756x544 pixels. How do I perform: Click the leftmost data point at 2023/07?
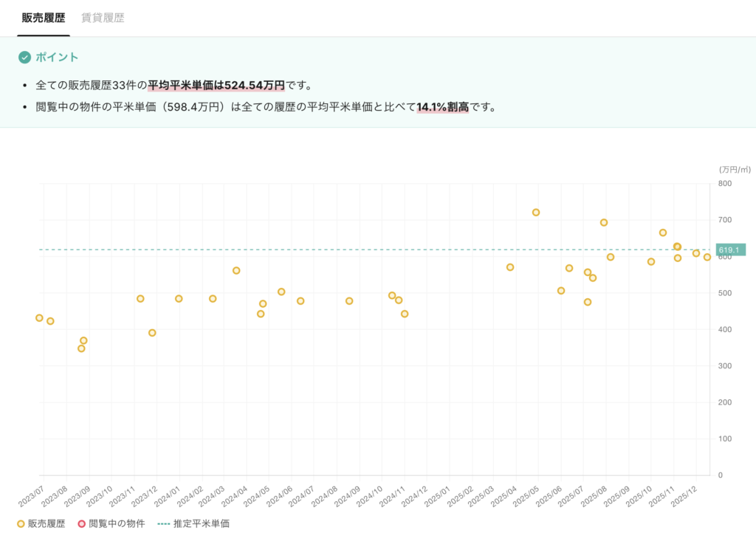(39, 318)
